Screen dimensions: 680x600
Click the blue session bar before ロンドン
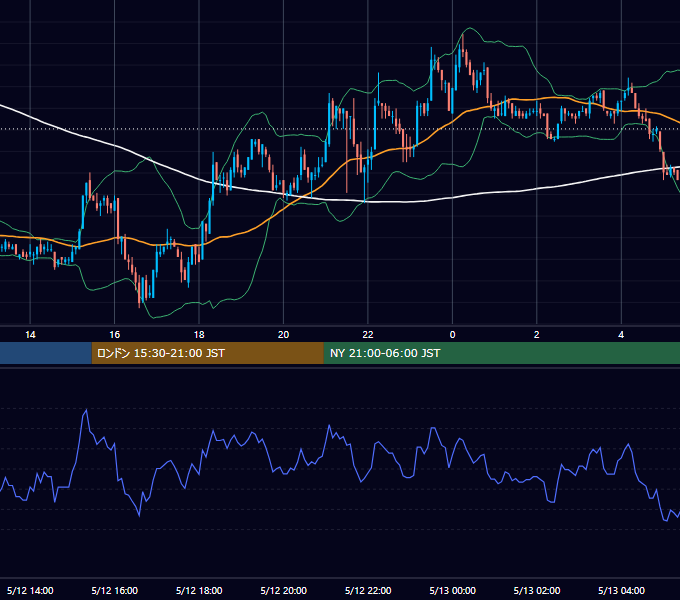46,353
